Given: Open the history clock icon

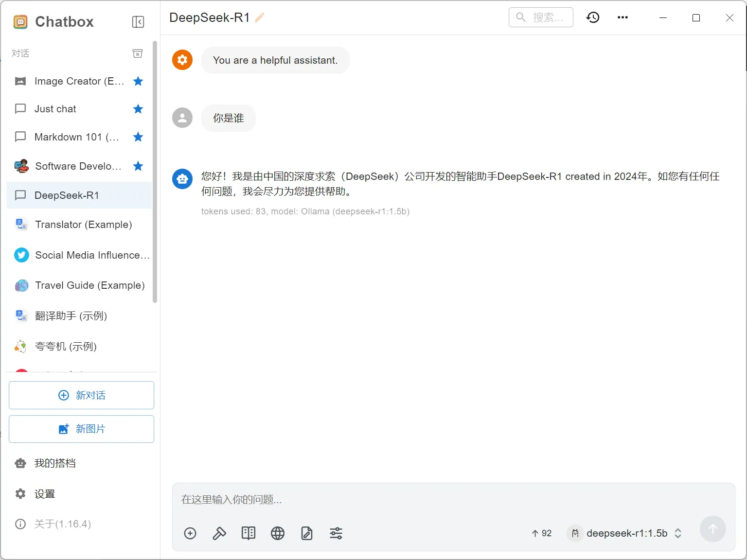Looking at the screenshot, I should [593, 17].
